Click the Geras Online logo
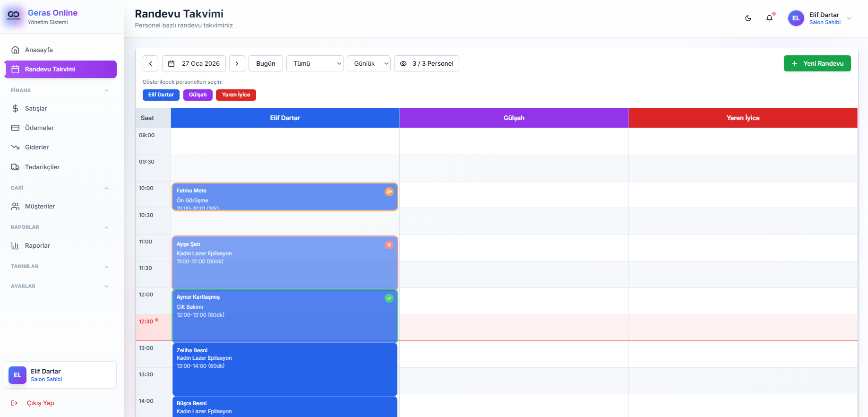The height and width of the screenshot is (417, 868). 14,16
